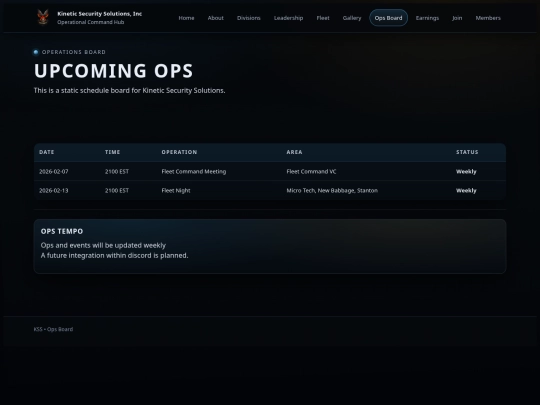Click 'Ops and events will be updated weekly'

(x=103, y=245)
